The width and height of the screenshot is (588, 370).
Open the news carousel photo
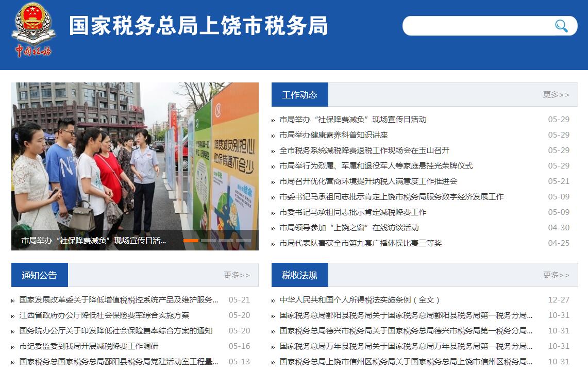135,155
